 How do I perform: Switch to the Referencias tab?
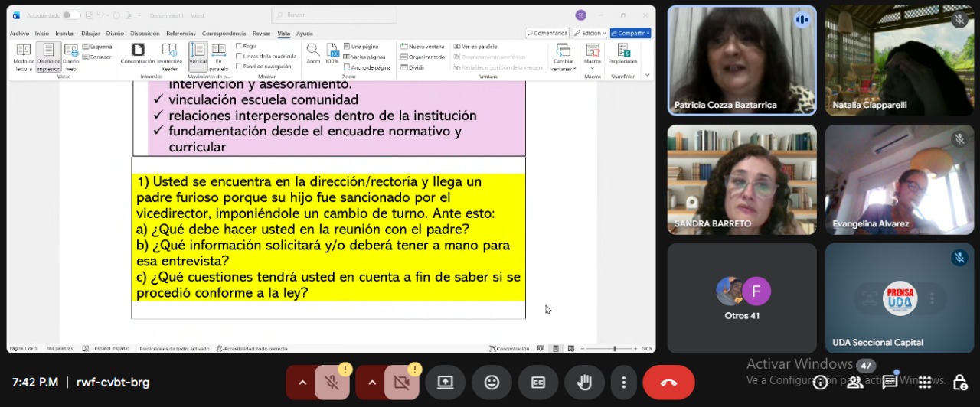pyautogui.click(x=181, y=34)
